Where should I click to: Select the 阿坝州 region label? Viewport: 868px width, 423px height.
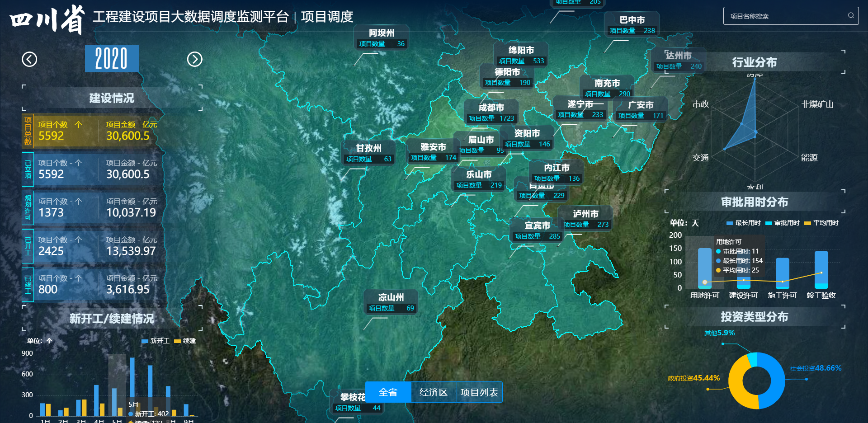coord(382,33)
